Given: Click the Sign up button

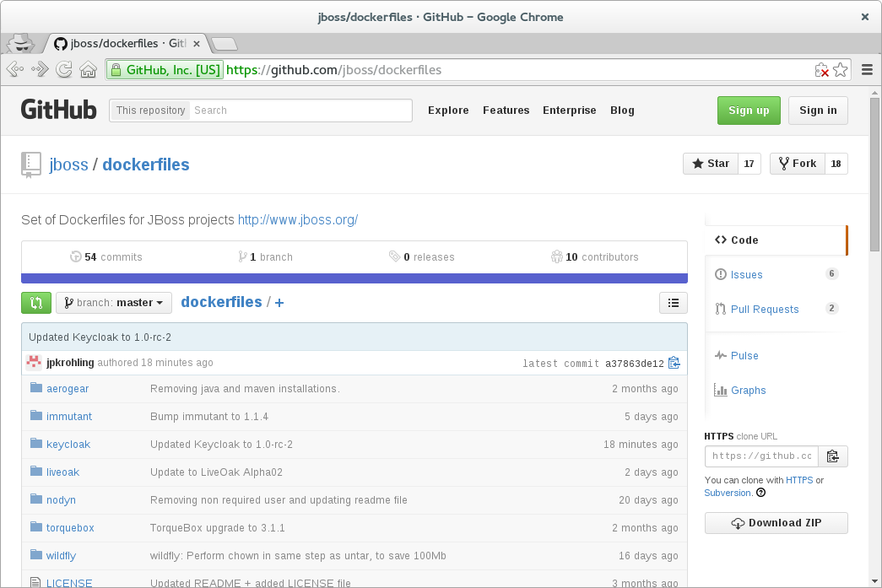Looking at the screenshot, I should click(748, 110).
